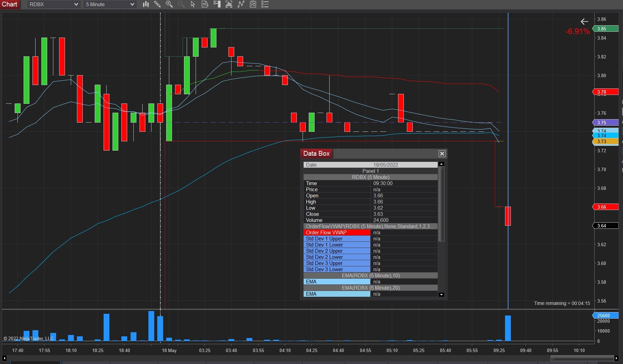Click the Low value 3.62
The width and height of the screenshot is (623, 364).
tap(378, 208)
